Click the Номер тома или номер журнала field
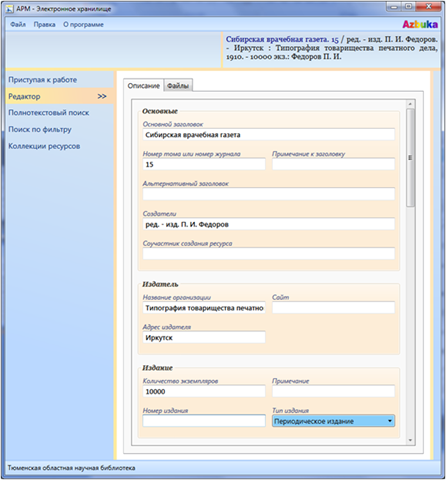 point(204,164)
